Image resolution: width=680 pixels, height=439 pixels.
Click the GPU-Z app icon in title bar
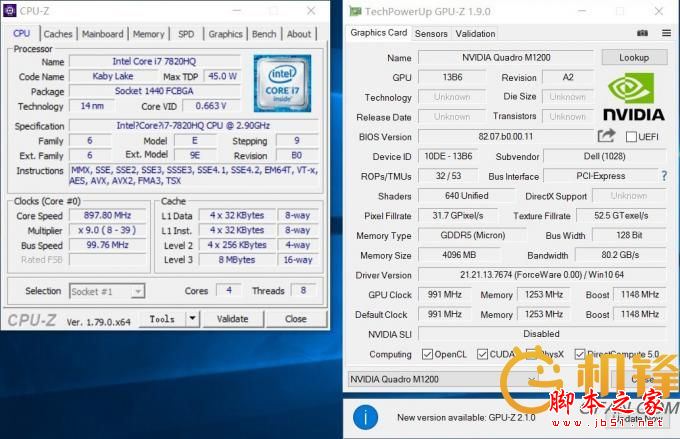click(x=355, y=11)
